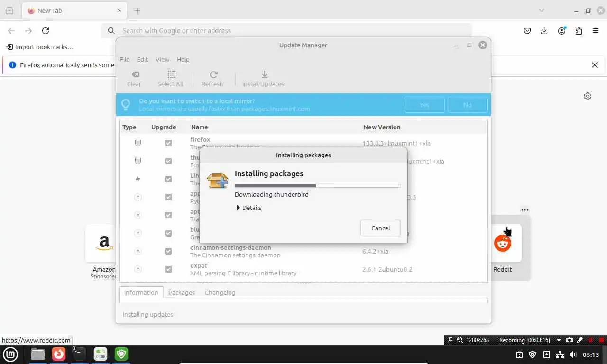Toggle checkbox for cinnamon-settings-daemon

tap(168, 251)
